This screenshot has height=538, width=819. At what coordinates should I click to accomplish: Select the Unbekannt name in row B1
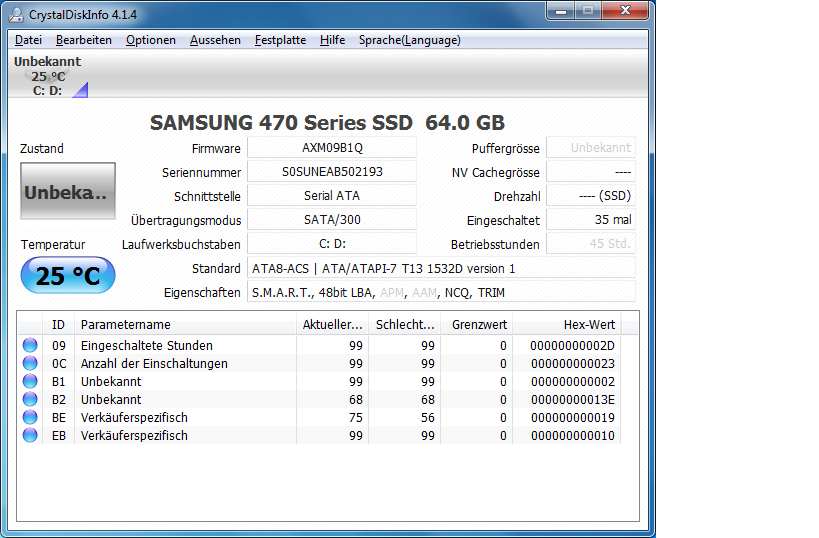click(111, 382)
